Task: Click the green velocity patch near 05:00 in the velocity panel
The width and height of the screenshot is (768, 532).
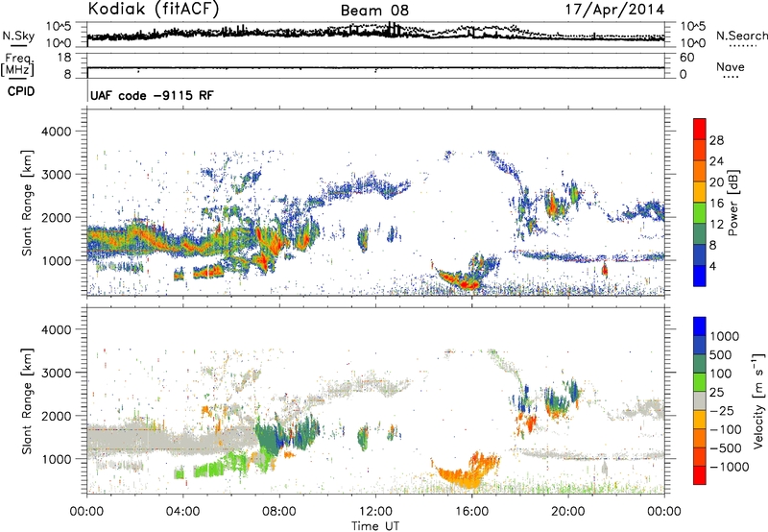Action: (210, 470)
